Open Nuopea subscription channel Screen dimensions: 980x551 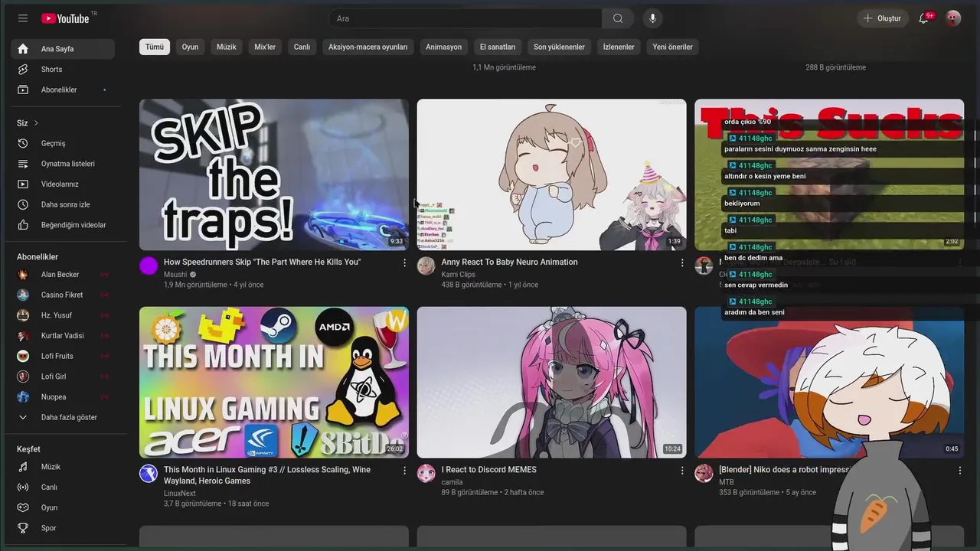63,397
